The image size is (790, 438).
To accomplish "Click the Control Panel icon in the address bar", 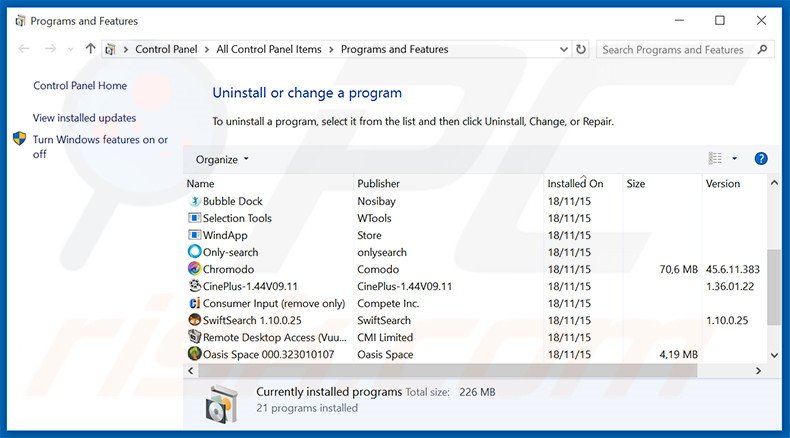I will tap(110, 49).
